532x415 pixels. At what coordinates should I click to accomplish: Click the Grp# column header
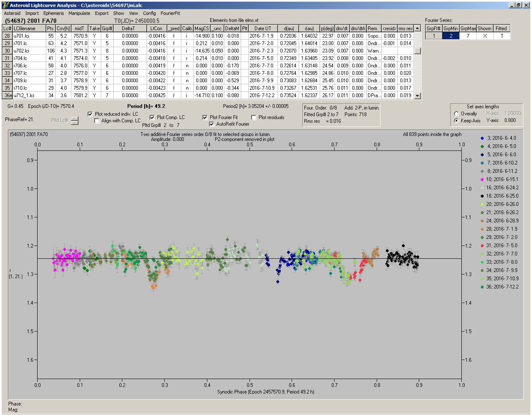106,29
